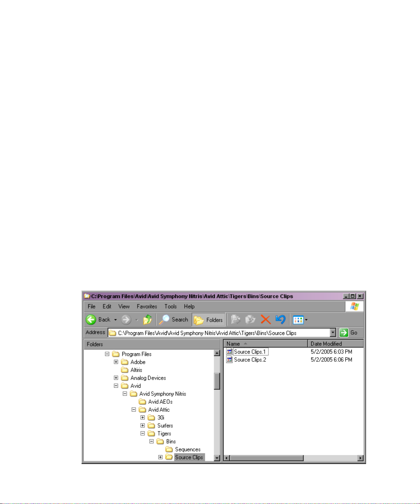
Task: Collapse the Tigers folder node
Action: 143,433
